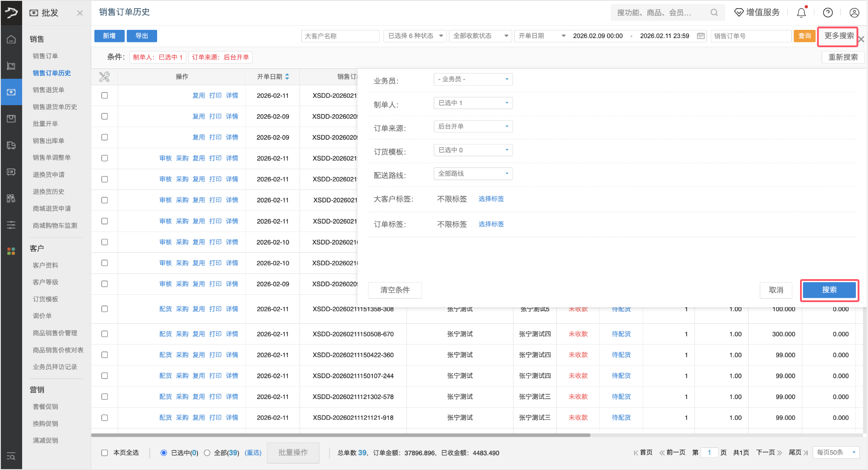
Task: Select the delivery truck icon in sidebar
Action: point(11,145)
